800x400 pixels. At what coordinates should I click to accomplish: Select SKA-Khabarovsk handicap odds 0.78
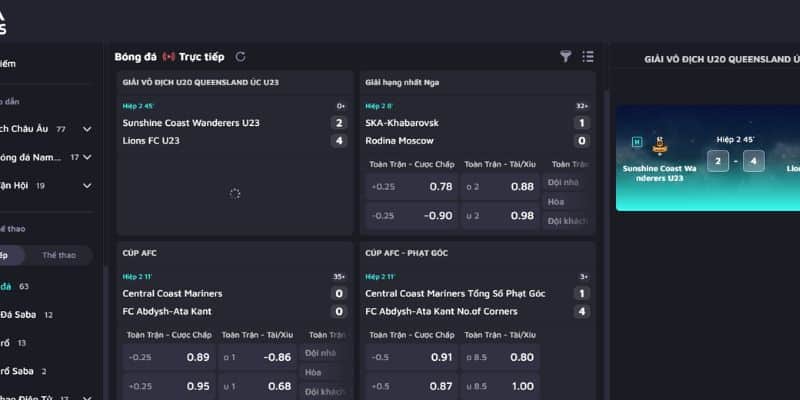tap(409, 187)
